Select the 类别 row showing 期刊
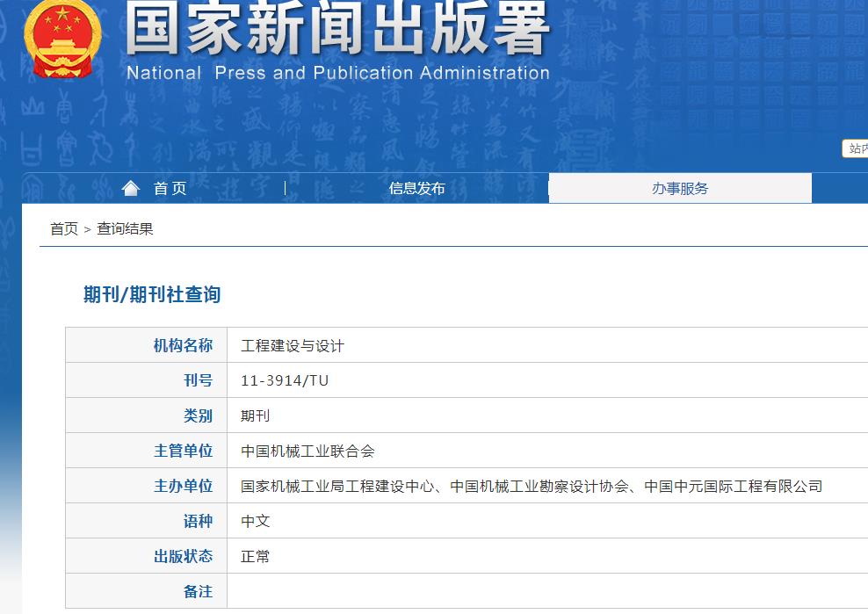Screen dimensions: 868x614 coord(256,415)
